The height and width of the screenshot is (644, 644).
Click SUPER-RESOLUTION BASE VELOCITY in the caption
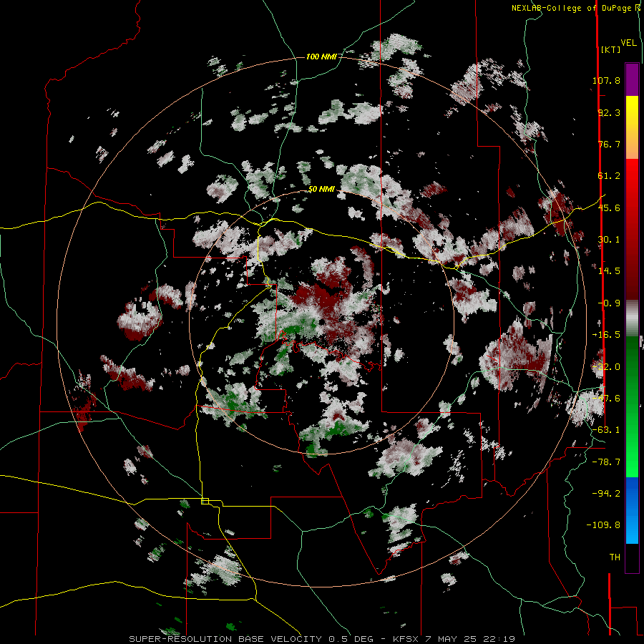(225, 639)
